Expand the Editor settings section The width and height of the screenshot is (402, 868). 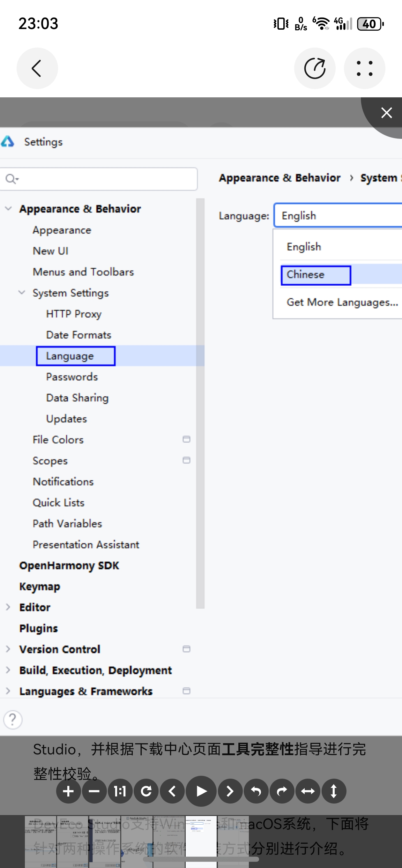[x=8, y=607]
